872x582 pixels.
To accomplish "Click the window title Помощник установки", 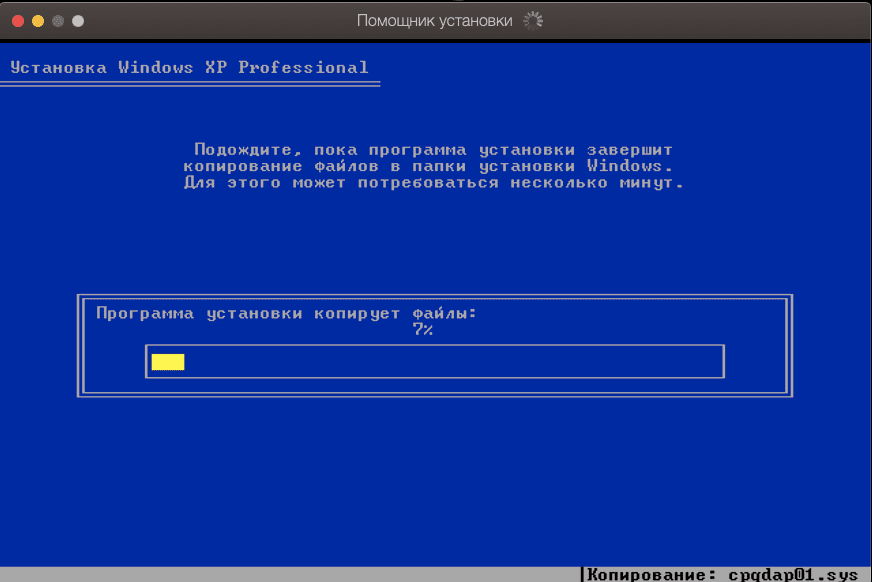I will point(434,21).
